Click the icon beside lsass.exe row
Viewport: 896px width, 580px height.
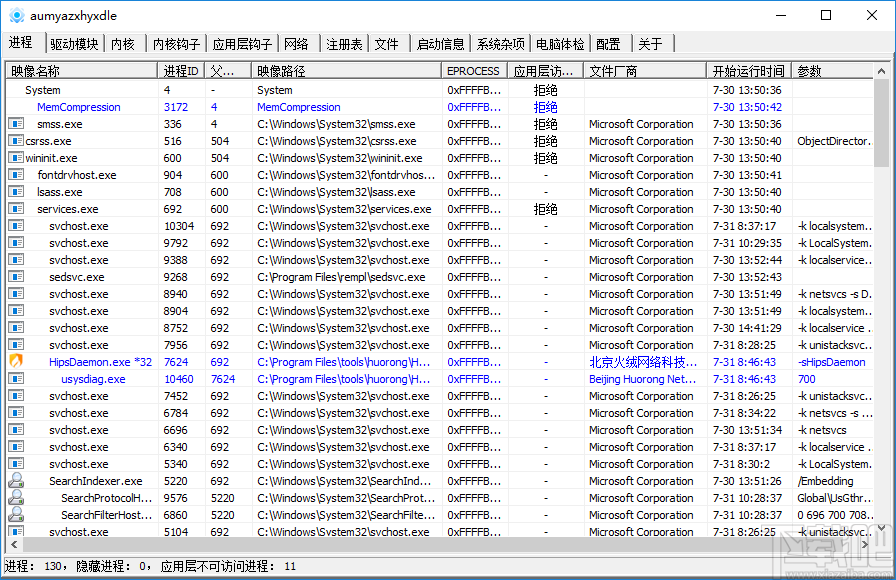[x=16, y=191]
